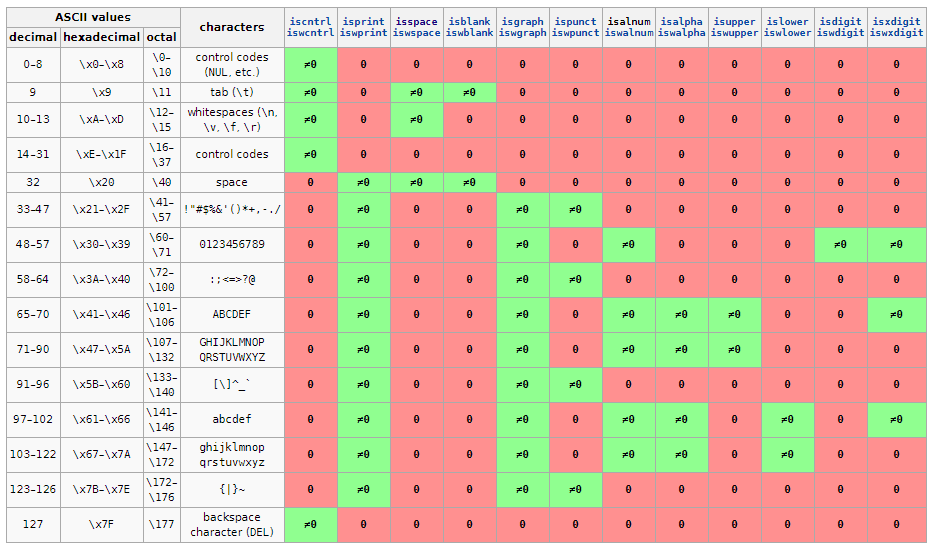Select the 'space' characters cell
933x551 pixels.
tap(232, 183)
